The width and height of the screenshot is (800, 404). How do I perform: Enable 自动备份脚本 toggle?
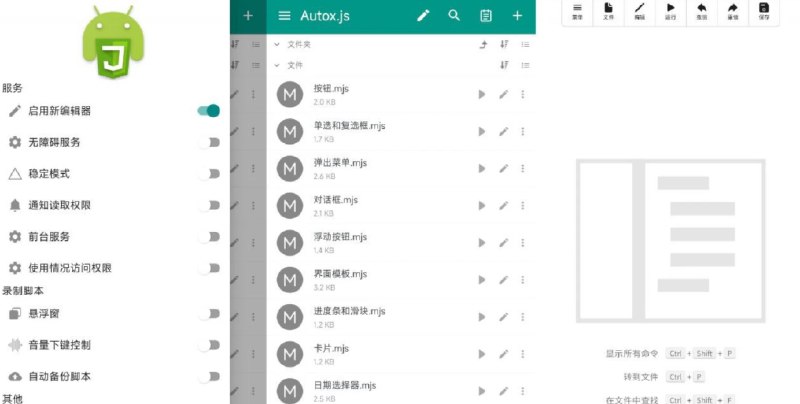(x=210, y=376)
